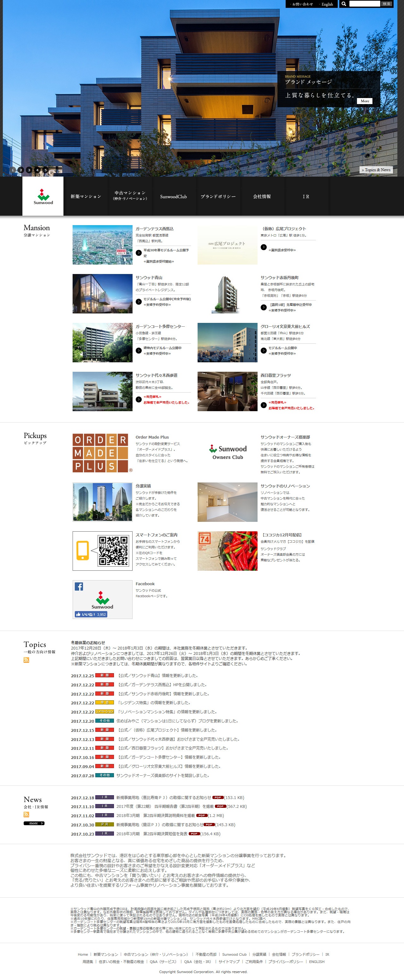Open PDF icon for 鷺沼PJ notice
This screenshot has height=980, width=404.
[209, 825]
